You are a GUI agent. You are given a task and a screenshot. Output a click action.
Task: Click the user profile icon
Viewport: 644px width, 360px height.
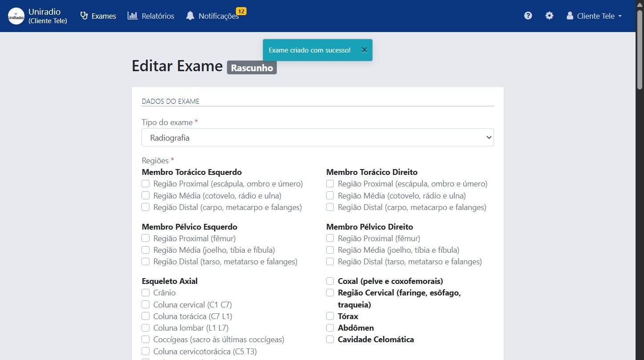pos(569,15)
